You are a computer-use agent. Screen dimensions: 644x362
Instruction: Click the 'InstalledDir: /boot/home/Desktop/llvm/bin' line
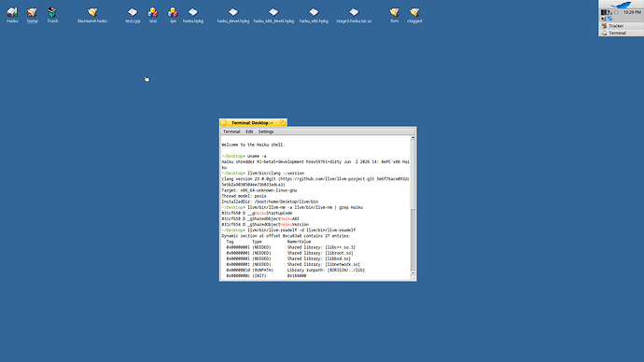coord(270,202)
